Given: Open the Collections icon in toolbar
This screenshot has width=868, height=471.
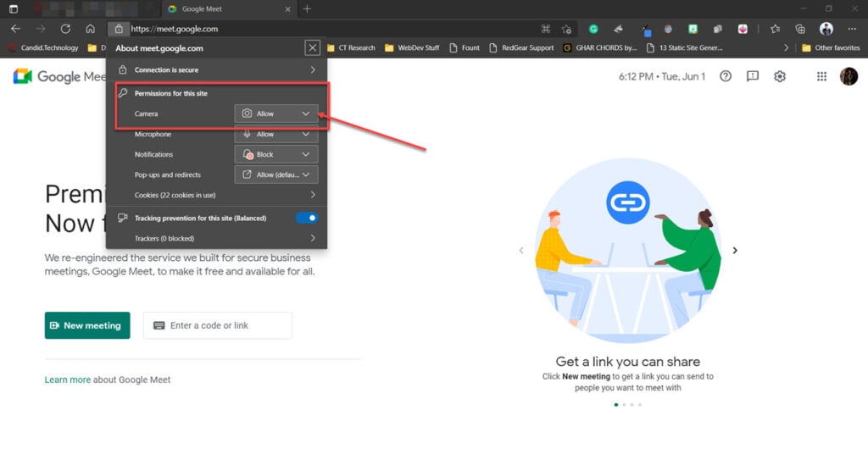Looking at the screenshot, I should tap(800, 29).
